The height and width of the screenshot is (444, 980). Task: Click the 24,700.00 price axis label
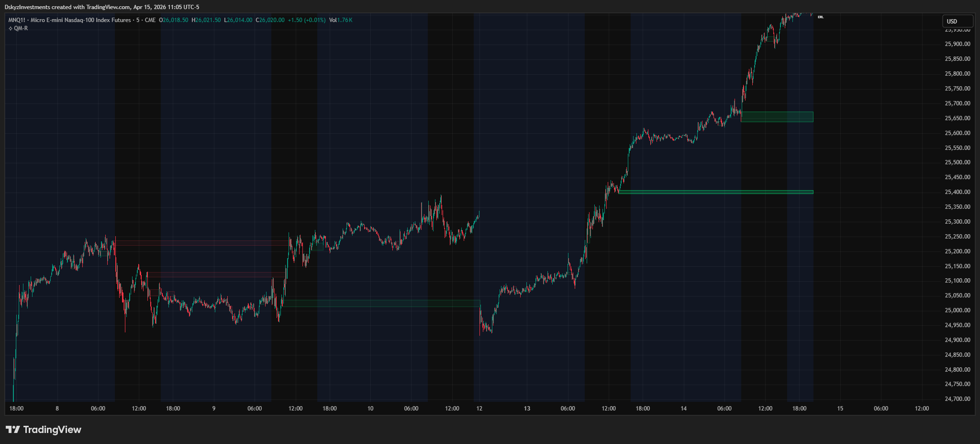958,399
